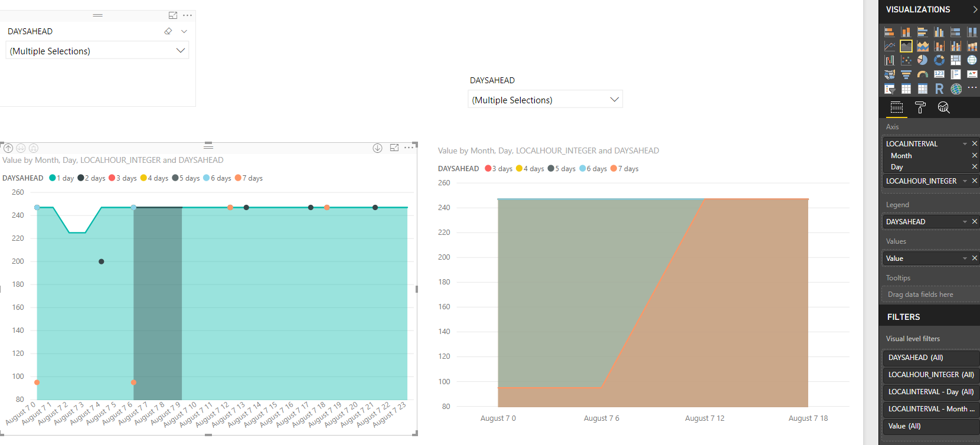Switch to the Analytics tab
This screenshot has height=445, width=980.
pyautogui.click(x=943, y=107)
